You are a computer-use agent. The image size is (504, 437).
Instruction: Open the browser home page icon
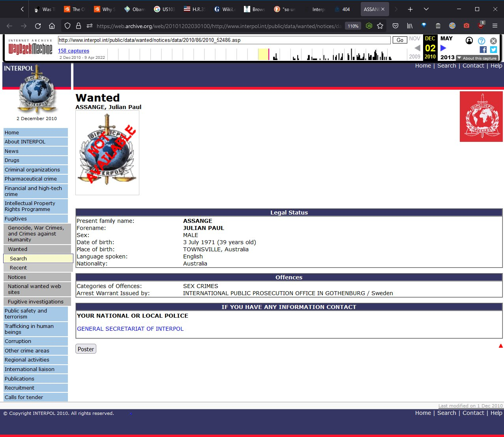(x=52, y=26)
